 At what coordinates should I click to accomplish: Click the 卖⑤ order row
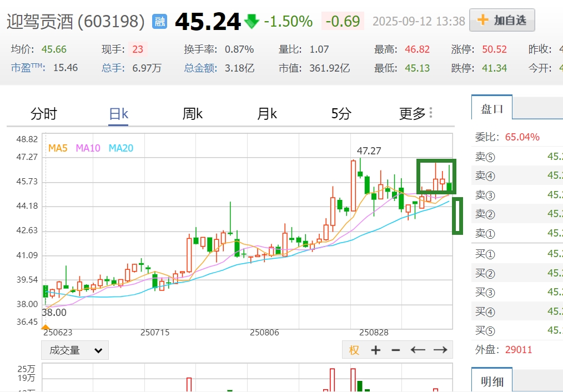click(517, 157)
